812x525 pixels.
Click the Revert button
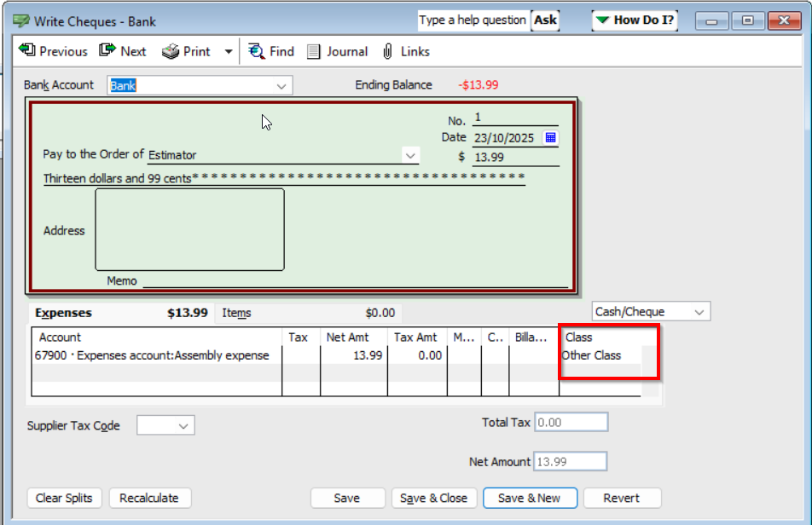tap(622, 498)
